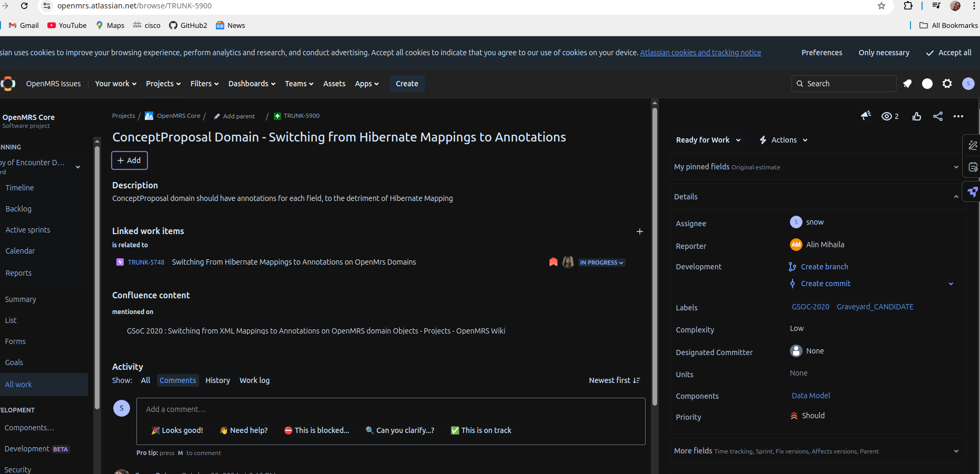Click the Jira Search field

tap(844, 84)
